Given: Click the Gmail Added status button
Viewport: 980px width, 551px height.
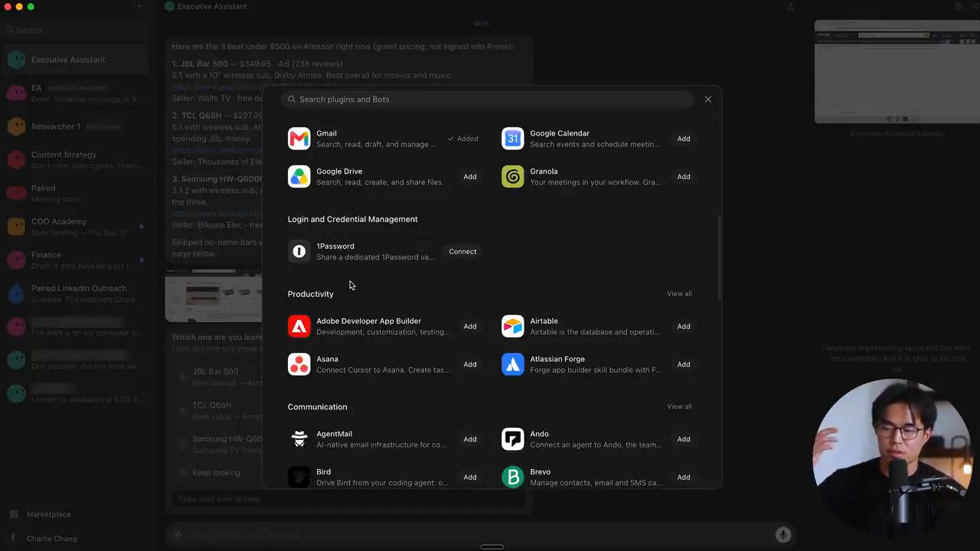Looking at the screenshot, I should tap(463, 139).
